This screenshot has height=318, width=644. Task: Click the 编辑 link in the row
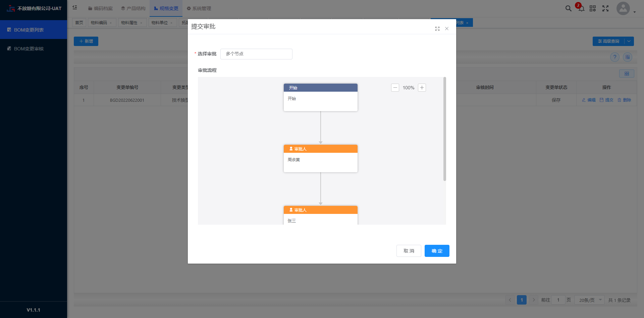pyautogui.click(x=589, y=100)
